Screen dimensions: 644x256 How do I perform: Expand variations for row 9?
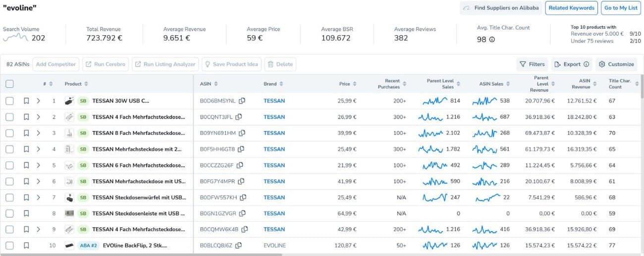(x=38, y=229)
